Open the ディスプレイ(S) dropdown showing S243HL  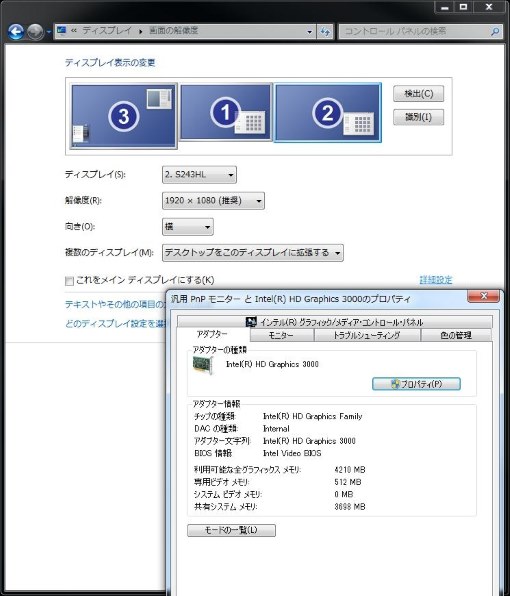pyautogui.click(x=199, y=175)
